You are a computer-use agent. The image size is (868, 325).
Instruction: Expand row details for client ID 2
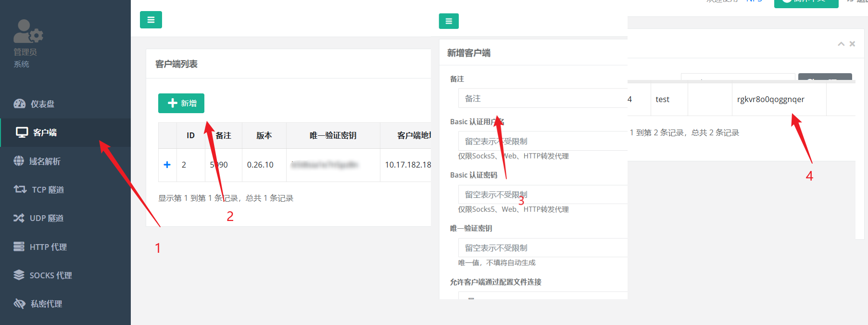[167, 165]
